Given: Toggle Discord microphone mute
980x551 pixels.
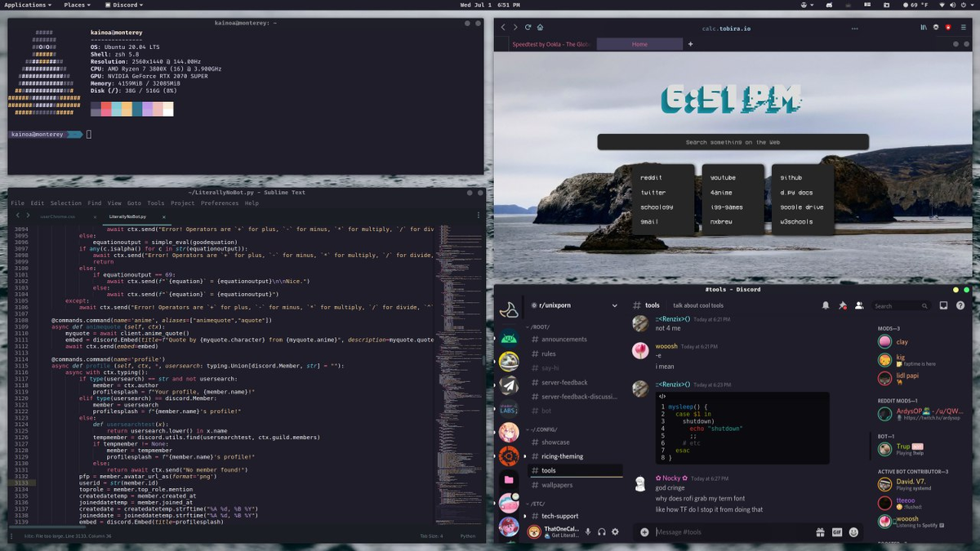Looking at the screenshot, I should click(x=587, y=531).
